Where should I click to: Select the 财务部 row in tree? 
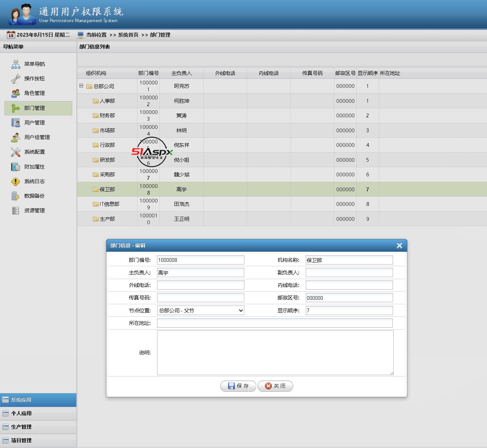coord(107,116)
